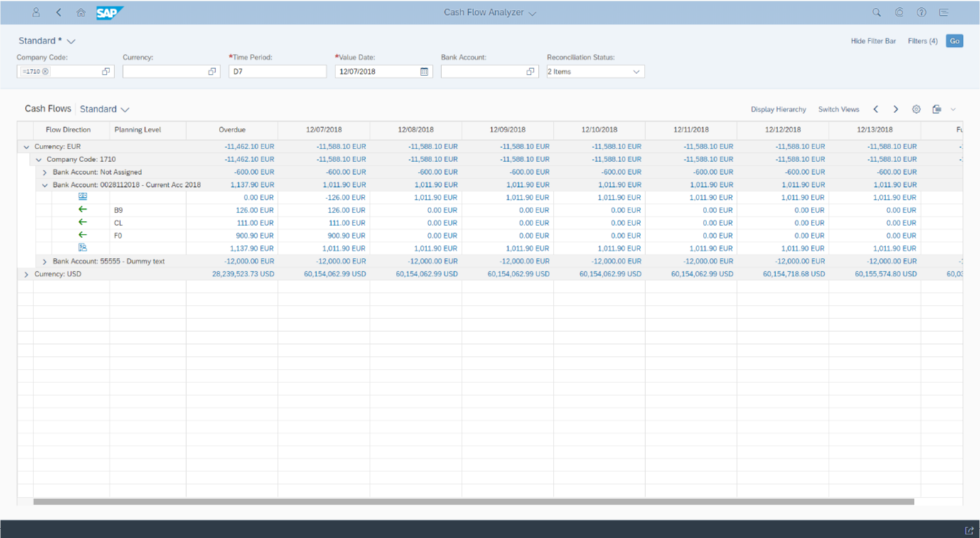
Task: Expand Bank Account: 55555 node
Action: coord(45,262)
